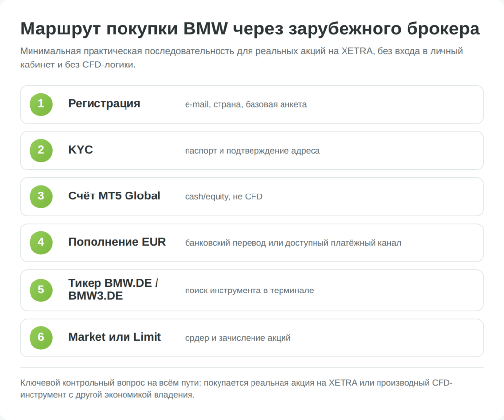Click the green step 5 circle
This screenshot has width=504, height=420.
click(x=41, y=290)
